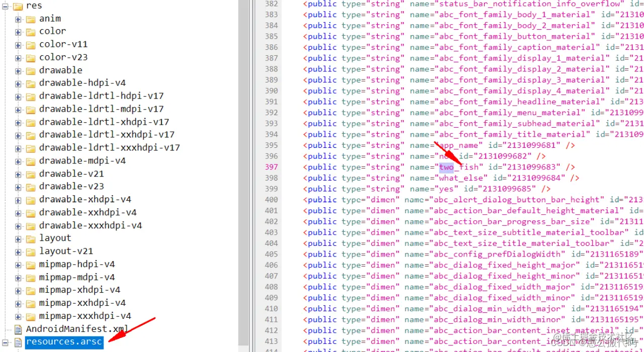Screen dimensions: 644x352
Task: Click abc_font_family_menu_material on line 392
Action: pyautogui.click(x=509, y=113)
